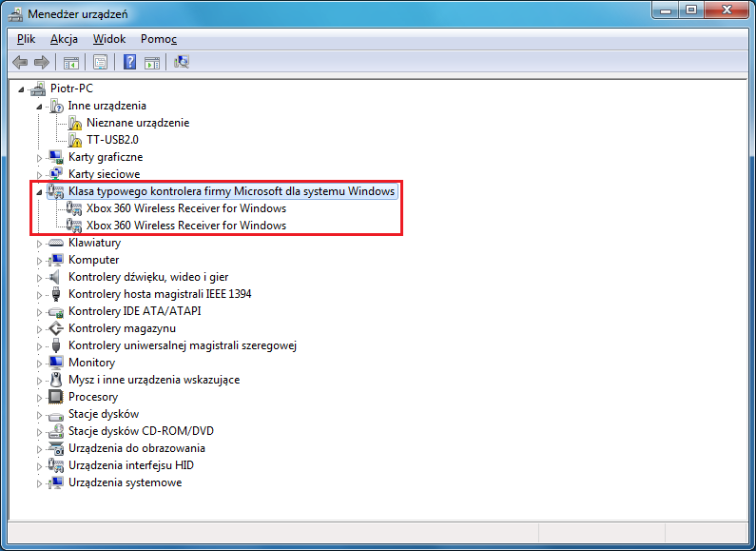Click the Back arrow toolbar icon
The height and width of the screenshot is (551, 756).
pos(20,62)
